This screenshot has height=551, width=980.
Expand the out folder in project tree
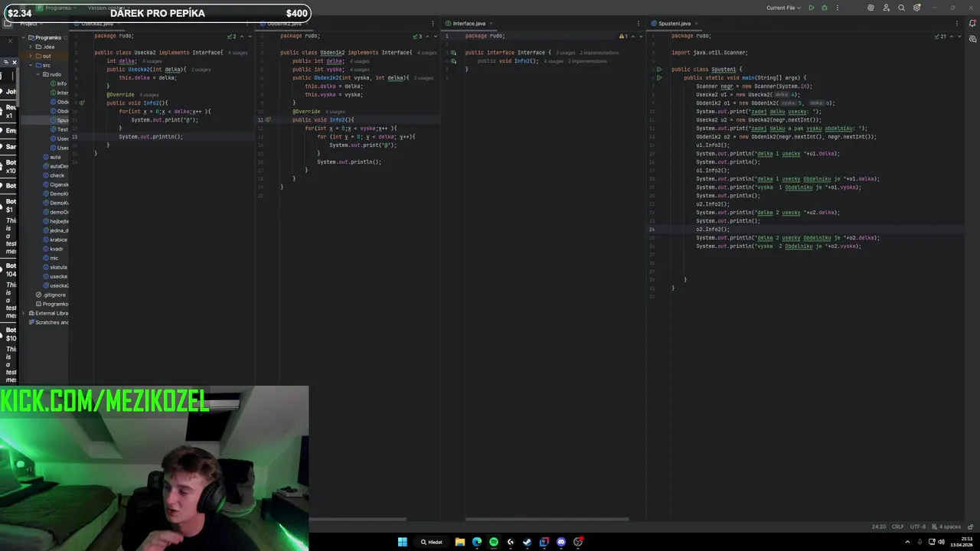31,56
